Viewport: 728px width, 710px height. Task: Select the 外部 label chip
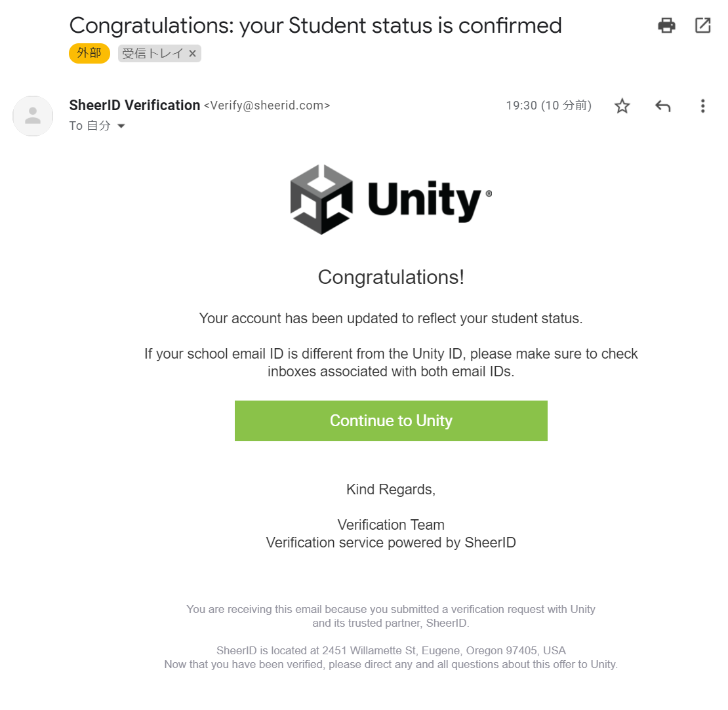coord(89,53)
